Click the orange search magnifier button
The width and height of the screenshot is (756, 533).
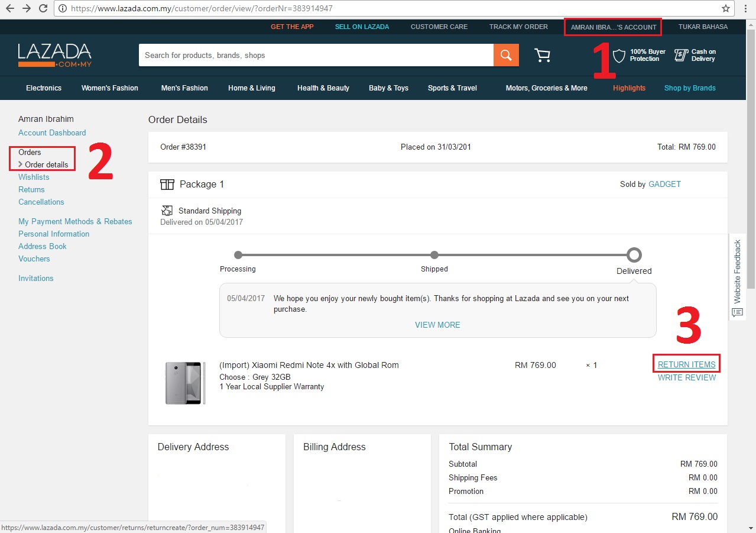point(506,55)
